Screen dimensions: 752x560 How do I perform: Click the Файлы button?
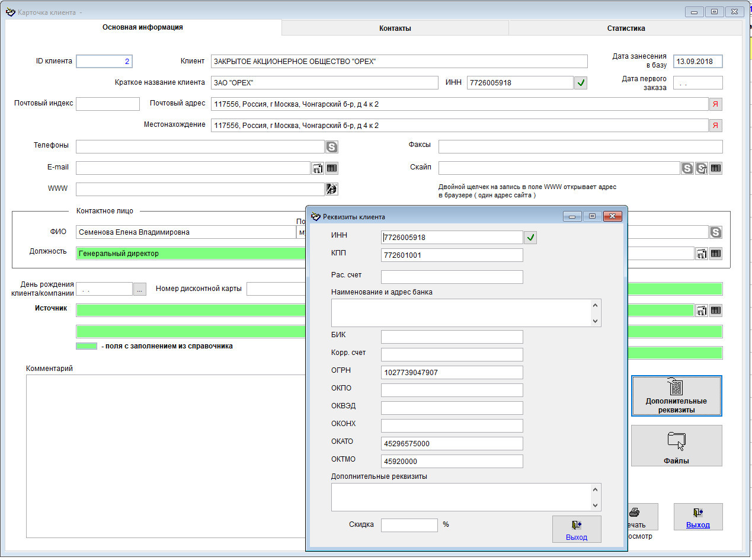(676, 446)
